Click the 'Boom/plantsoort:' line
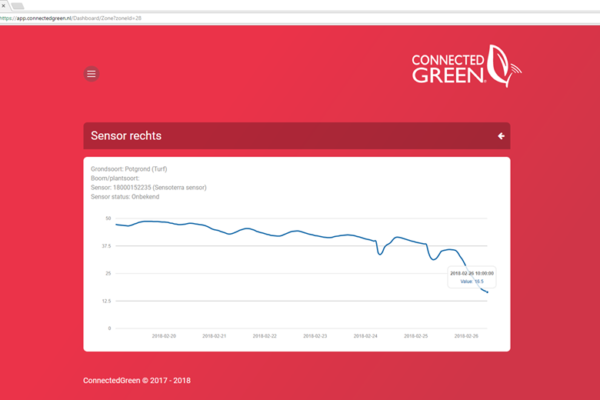This screenshot has width=600, height=400. (115, 178)
